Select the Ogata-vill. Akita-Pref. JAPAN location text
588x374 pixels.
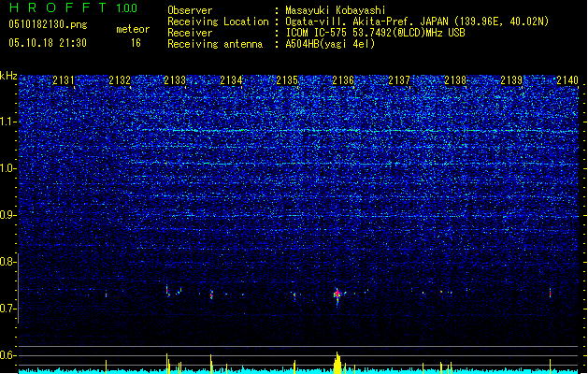point(417,22)
